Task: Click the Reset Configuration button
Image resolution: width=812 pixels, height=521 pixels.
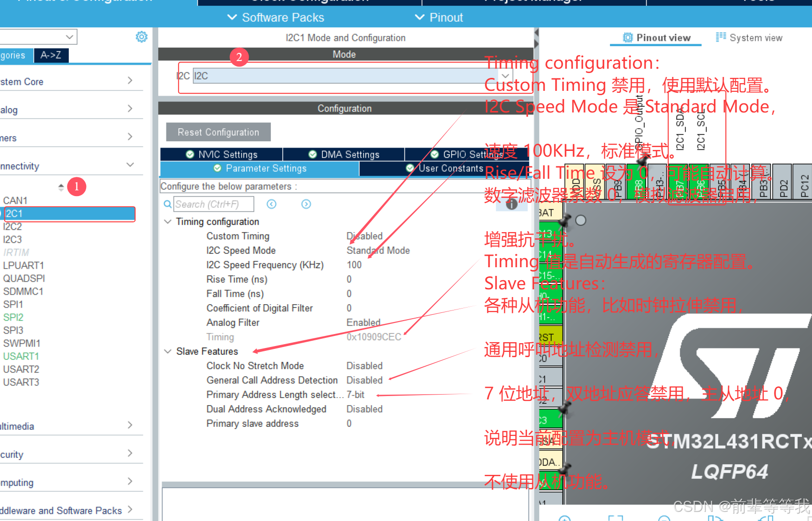Action: click(218, 132)
